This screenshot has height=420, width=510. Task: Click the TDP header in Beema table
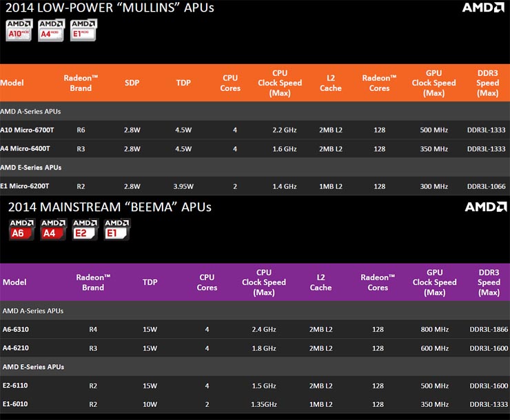point(151,282)
